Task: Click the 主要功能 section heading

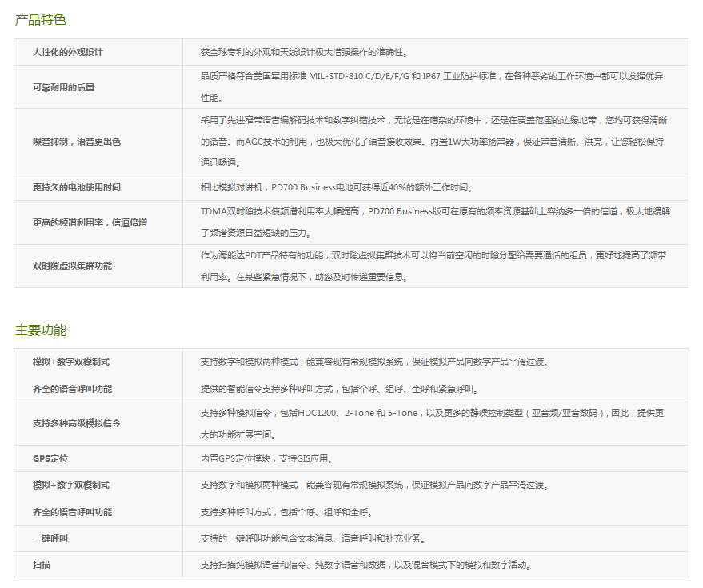Action: (x=40, y=330)
